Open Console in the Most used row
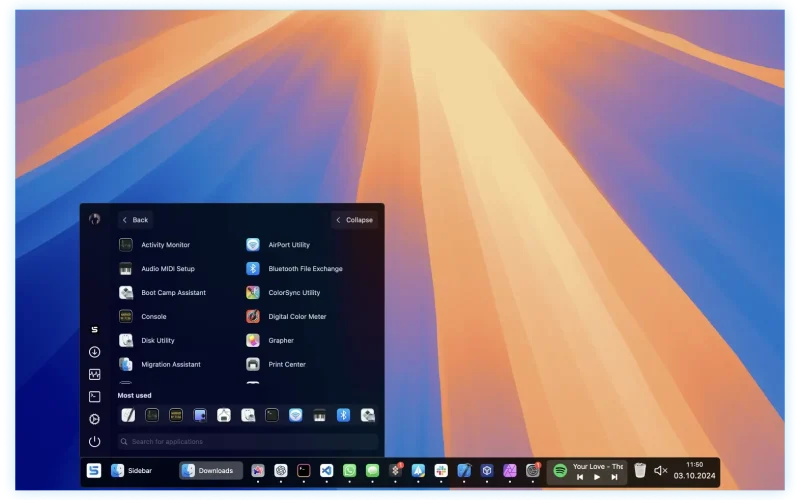Screen dimensions: 800x500 tap(176, 415)
